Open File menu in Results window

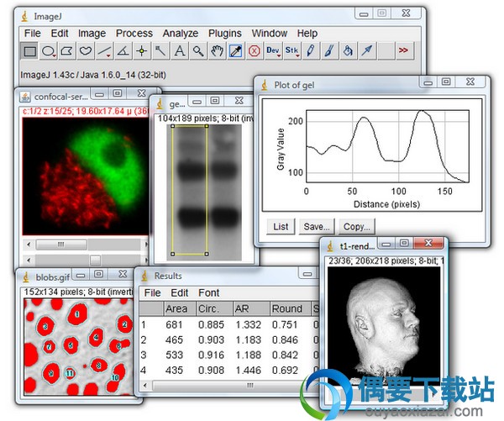tap(152, 293)
